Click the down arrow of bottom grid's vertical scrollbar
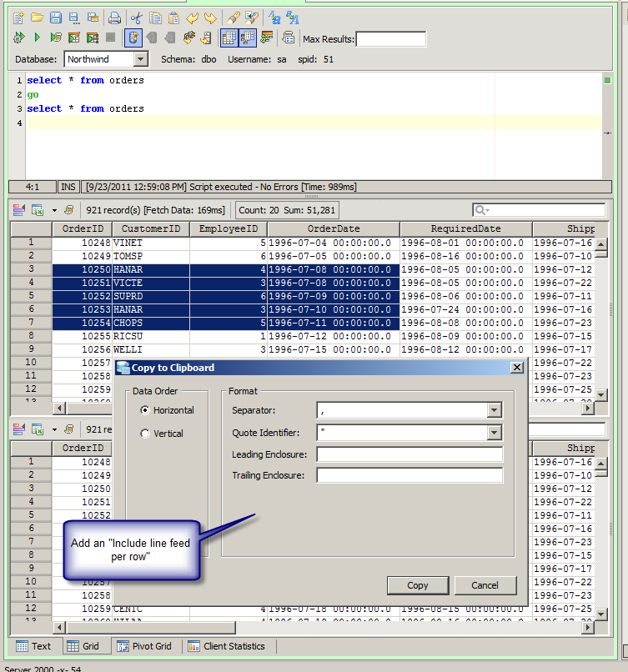 [x=601, y=614]
